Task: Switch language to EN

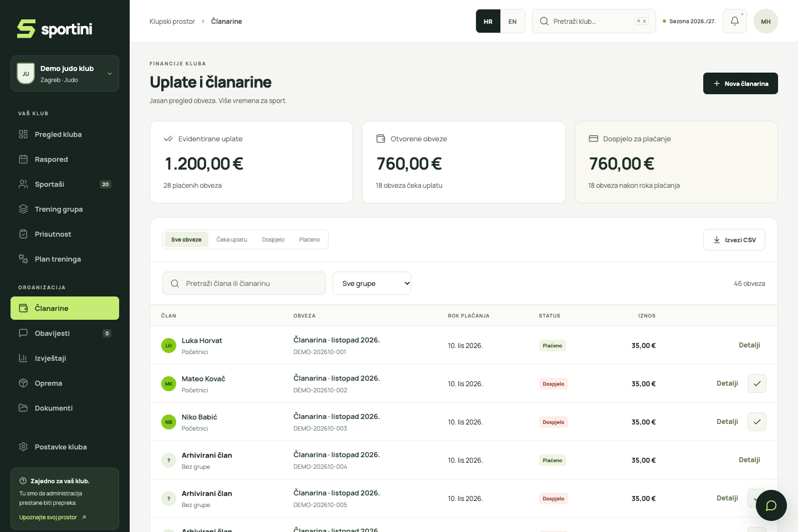Action: tap(513, 22)
